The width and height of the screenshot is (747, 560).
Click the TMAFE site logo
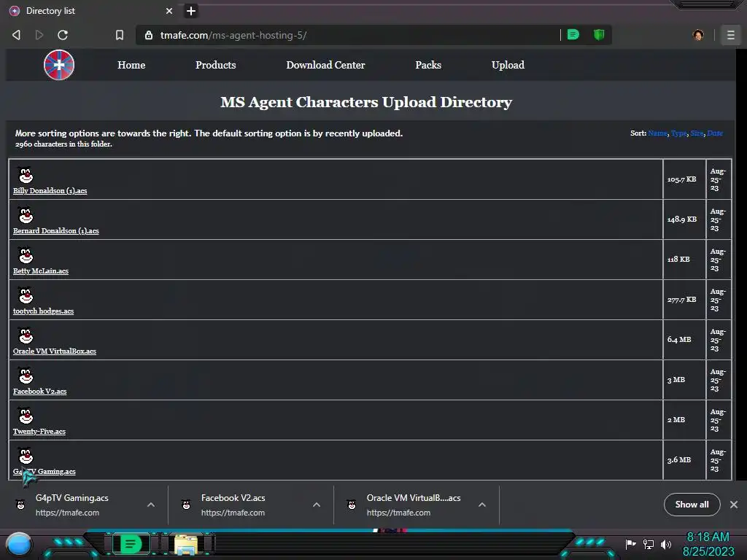point(59,65)
